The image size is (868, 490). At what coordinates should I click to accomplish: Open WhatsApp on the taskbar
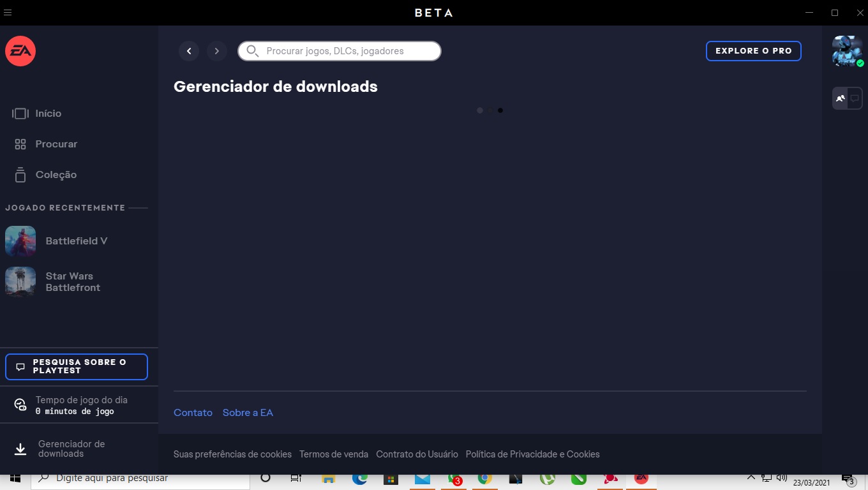tap(454, 479)
